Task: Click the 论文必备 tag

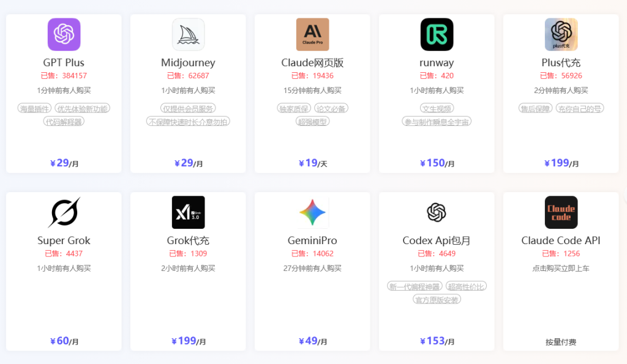Action: tap(331, 109)
